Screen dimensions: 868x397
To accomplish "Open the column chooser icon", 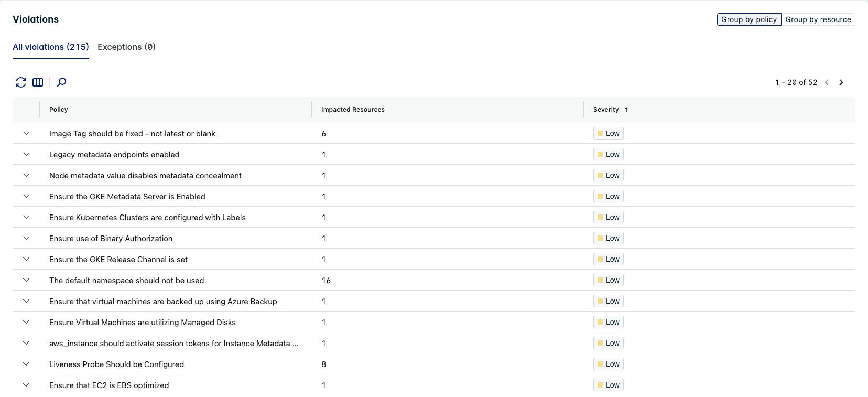I will point(38,82).
